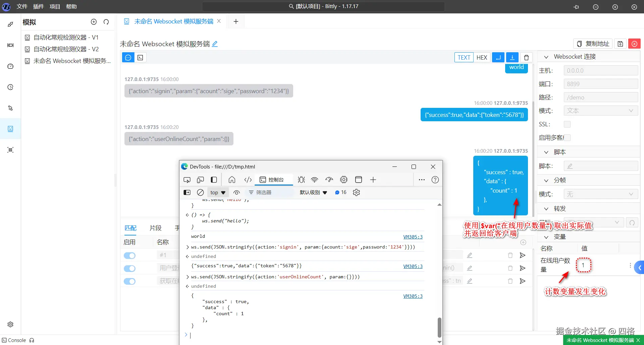Viewport: 644px width, 345px height.
Task: Collapse the 变量 section
Action: pyautogui.click(x=546, y=237)
